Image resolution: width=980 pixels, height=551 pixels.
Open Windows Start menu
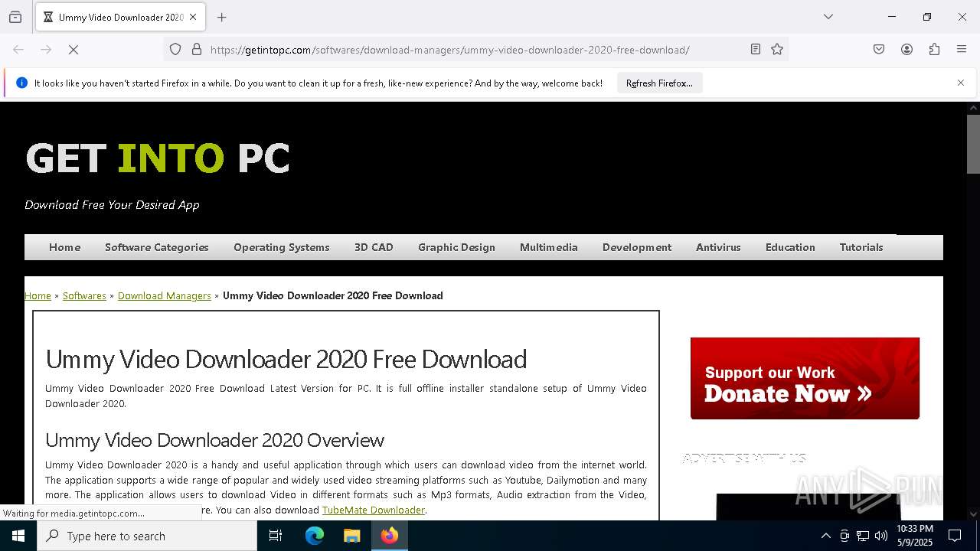click(18, 536)
